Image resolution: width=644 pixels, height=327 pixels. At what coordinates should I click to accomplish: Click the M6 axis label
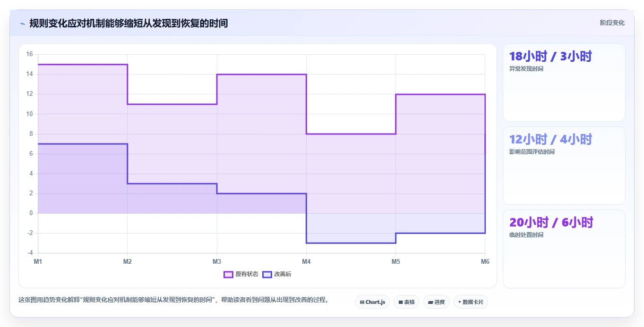coord(485,261)
